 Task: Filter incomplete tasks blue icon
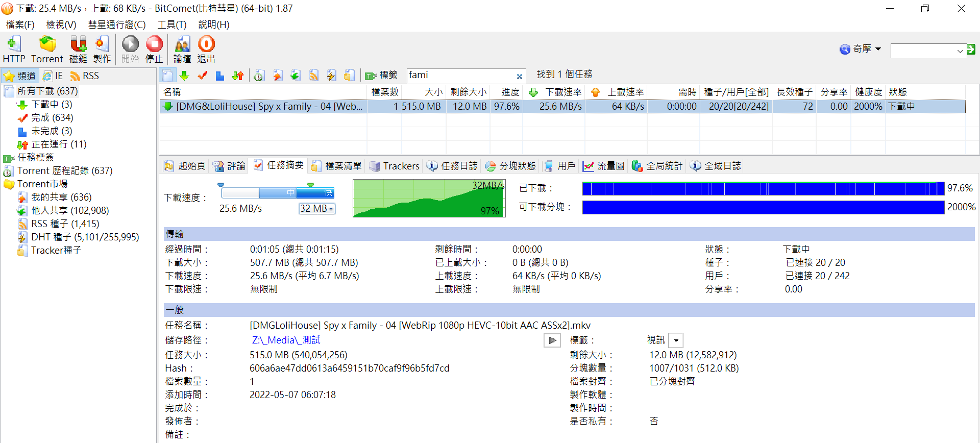(220, 76)
